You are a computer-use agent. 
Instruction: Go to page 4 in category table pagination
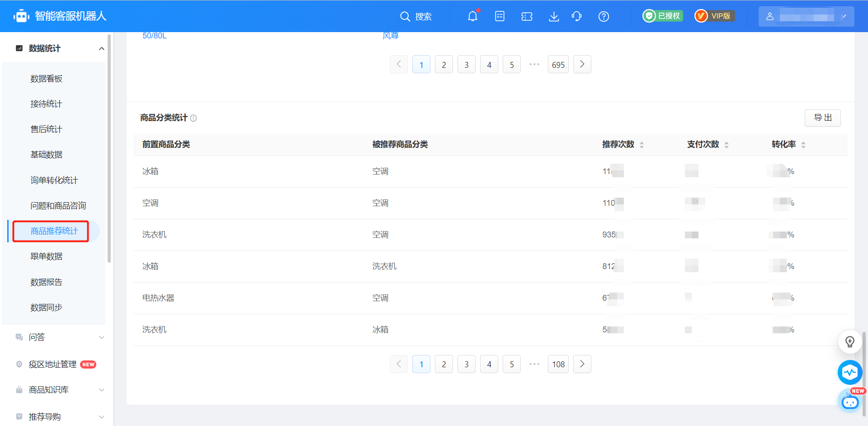[489, 364]
